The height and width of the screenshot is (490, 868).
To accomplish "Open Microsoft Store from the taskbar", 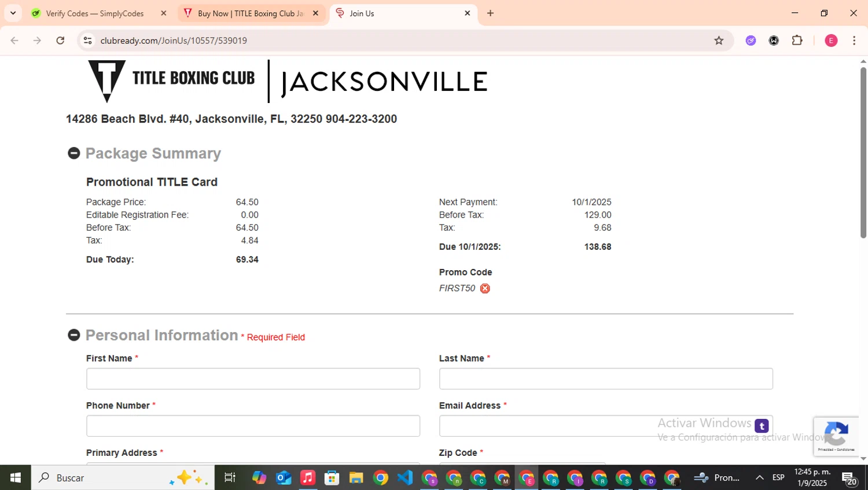I will pyautogui.click(x=332, y=478).
